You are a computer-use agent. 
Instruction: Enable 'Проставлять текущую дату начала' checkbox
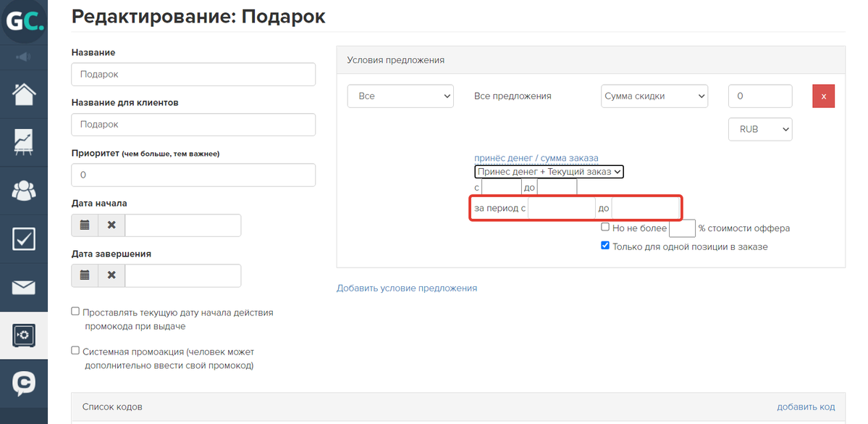(x=75, y=312)
